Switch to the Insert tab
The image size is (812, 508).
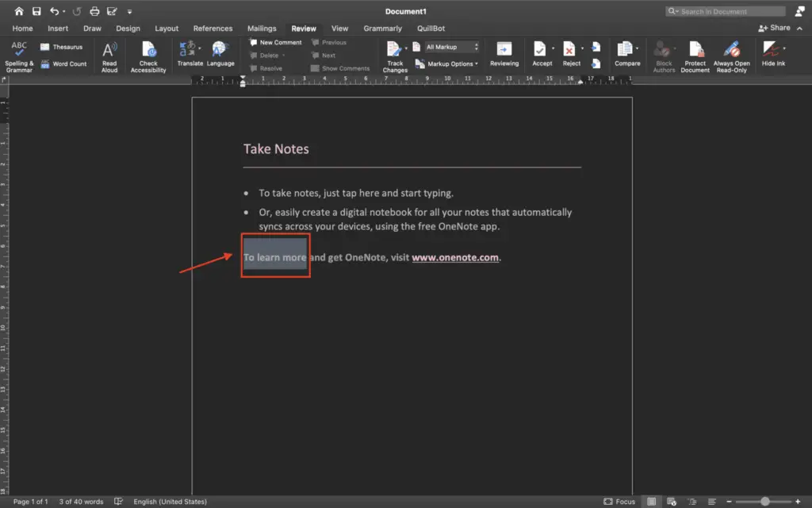coord(58,29)
